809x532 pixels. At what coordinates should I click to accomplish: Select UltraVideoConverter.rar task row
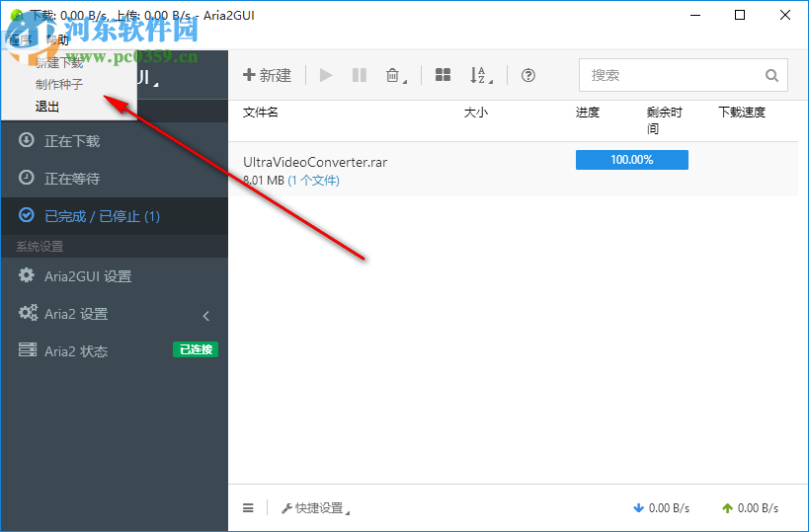[514, 170]
